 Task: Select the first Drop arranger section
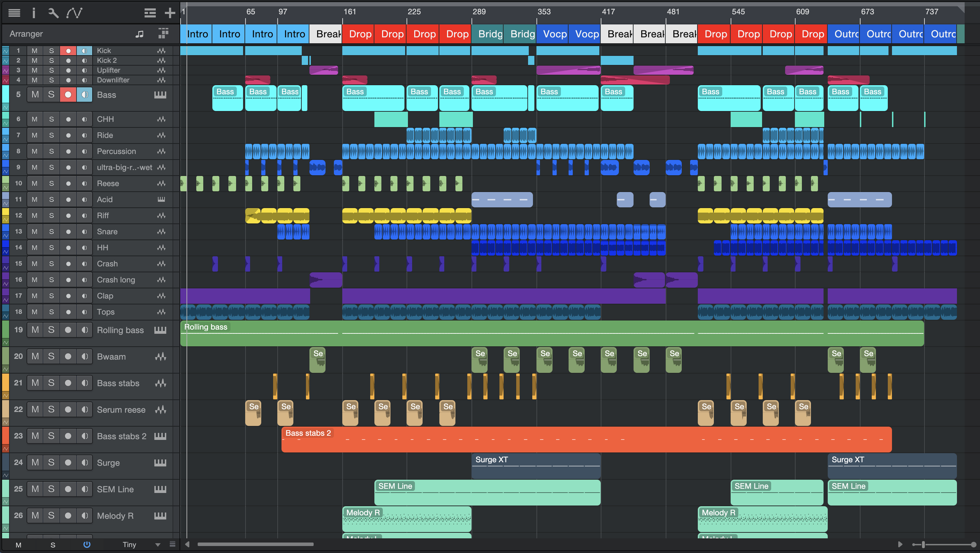point(358,34)
